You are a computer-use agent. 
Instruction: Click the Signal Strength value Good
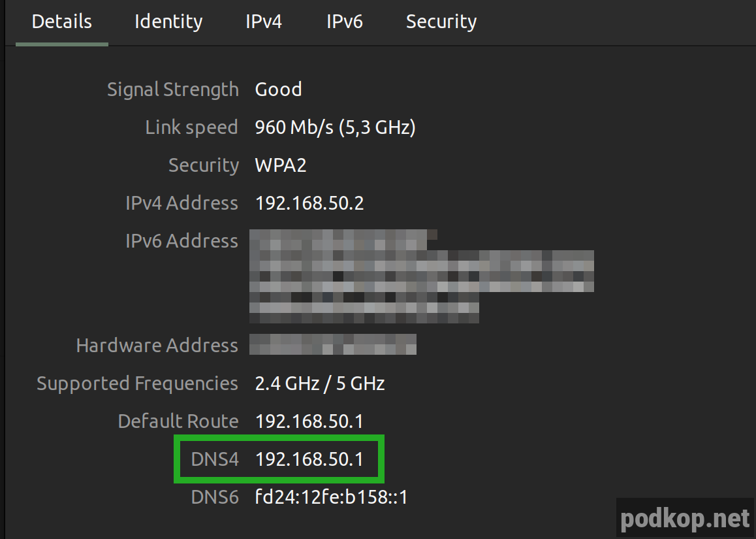coord(278,89)
